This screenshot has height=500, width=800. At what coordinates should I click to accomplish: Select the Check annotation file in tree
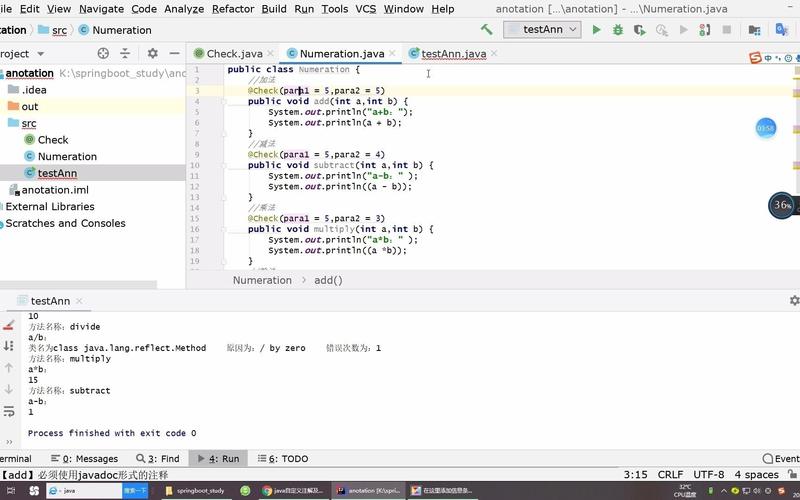pos(53,140)
